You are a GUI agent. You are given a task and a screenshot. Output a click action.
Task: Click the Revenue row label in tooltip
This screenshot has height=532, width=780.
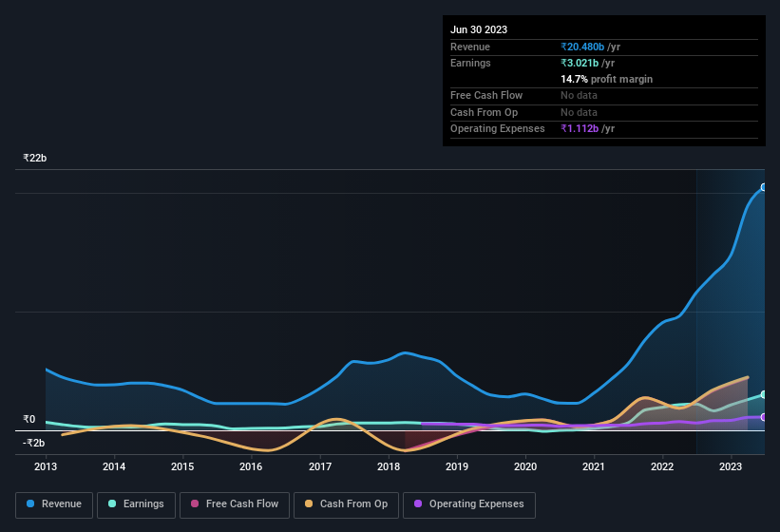[x=470, y=47]
